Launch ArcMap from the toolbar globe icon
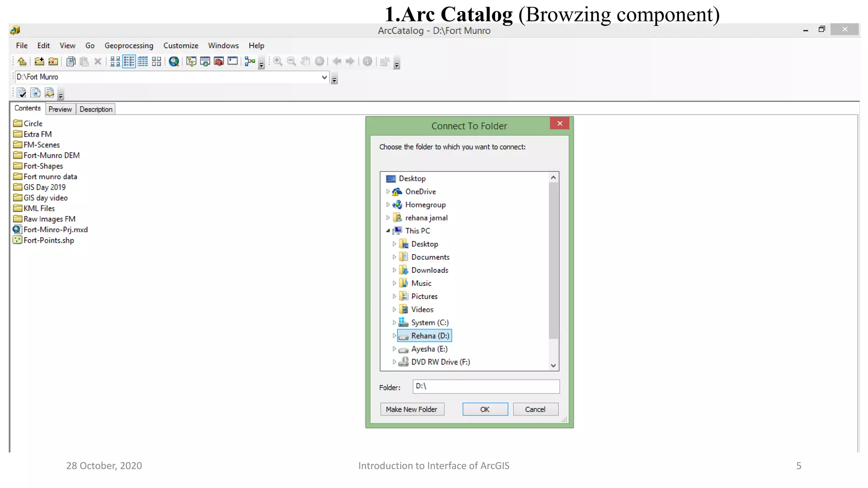 174,61
